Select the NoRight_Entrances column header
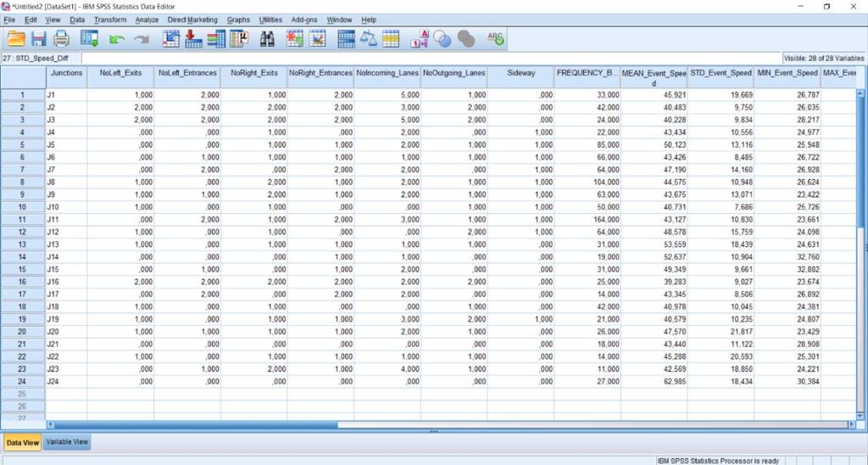This screenshot has width=868, height=465. tap(320, 77)
